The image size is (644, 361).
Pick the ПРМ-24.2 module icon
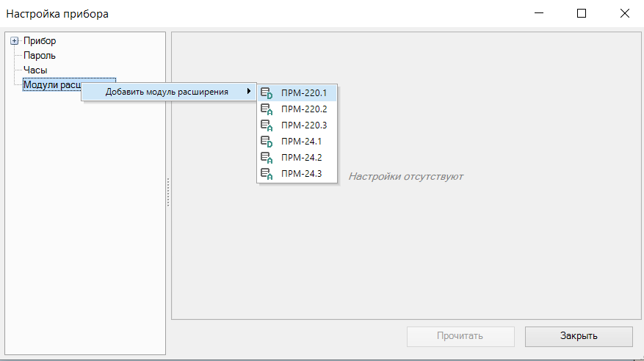tap(267, 158)
